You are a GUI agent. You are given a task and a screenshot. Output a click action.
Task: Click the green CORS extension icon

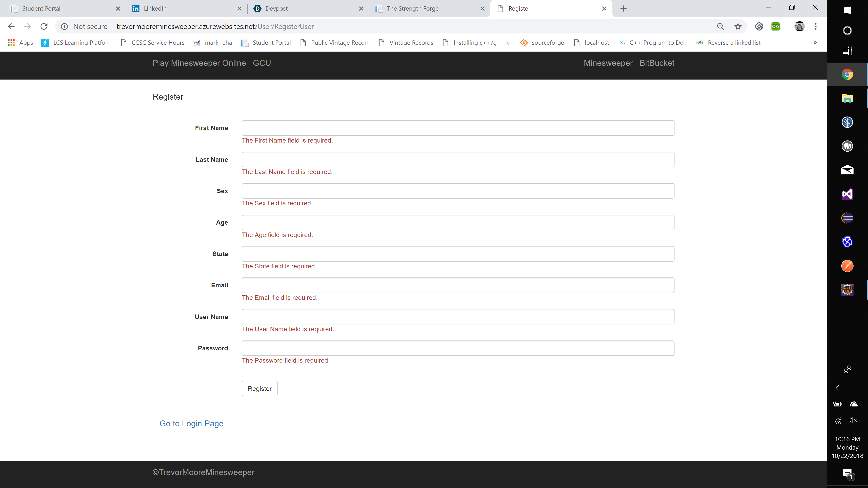[x=775, y=26]
